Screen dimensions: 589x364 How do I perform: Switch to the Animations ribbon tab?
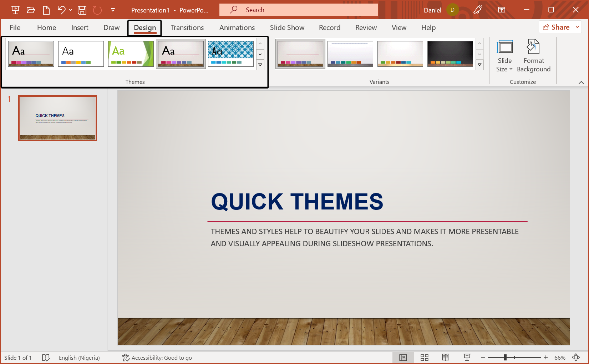point(237,27)
